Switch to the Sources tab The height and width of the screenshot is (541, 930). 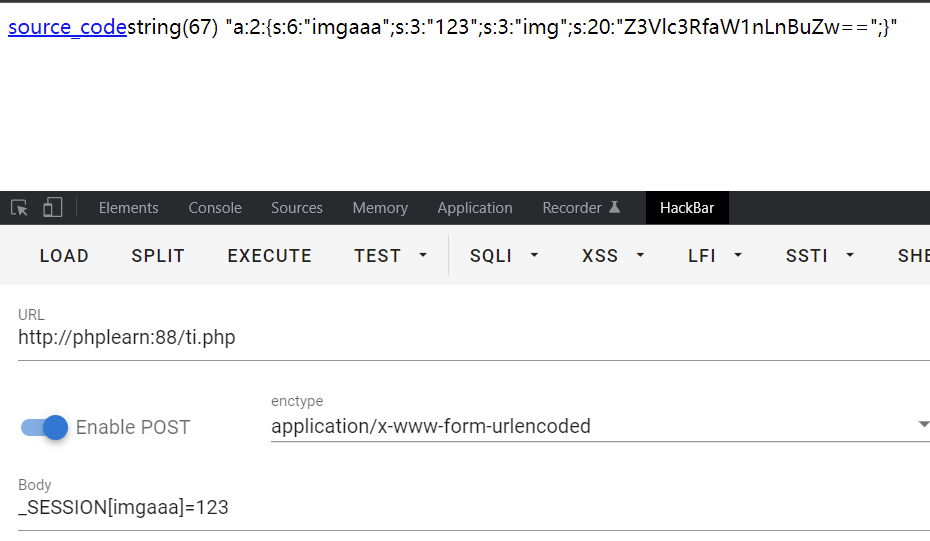[x=297, y=208]
